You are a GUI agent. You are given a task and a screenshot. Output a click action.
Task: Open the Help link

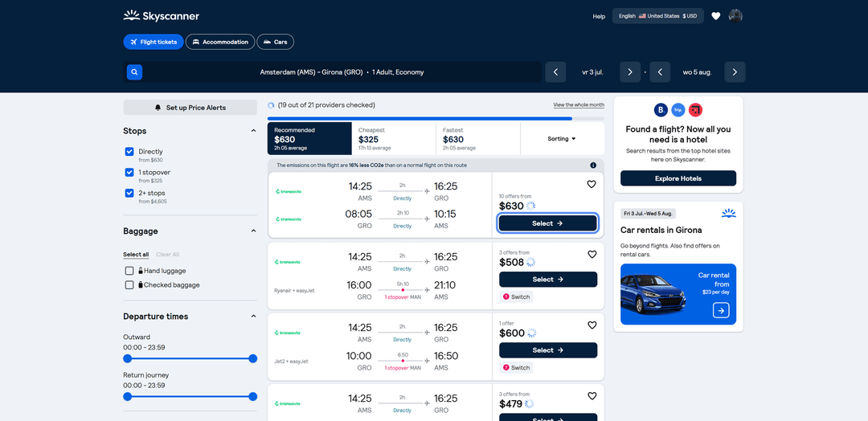point(599,17)
